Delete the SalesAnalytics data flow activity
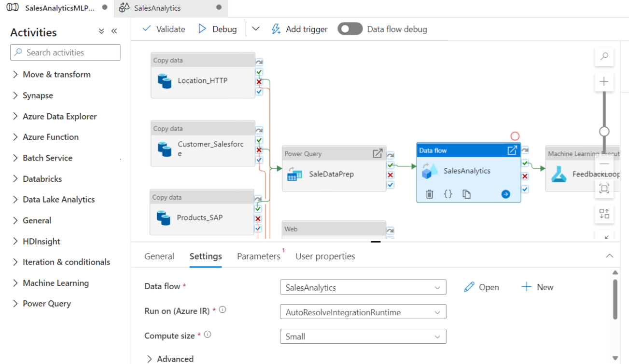The height and width of the screenshot is (364, 629). (429, 194)
